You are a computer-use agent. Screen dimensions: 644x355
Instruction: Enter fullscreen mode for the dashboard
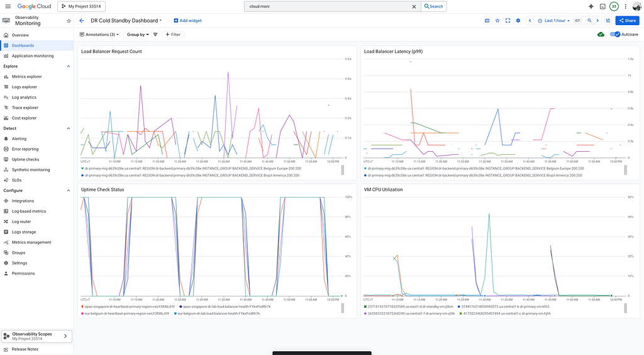[x=508, y=21]
